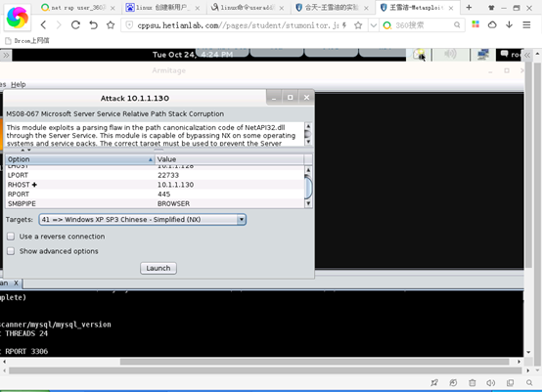Go forward to the next page
Viewport: 542px width, 392px height.
tap(59, 24)
